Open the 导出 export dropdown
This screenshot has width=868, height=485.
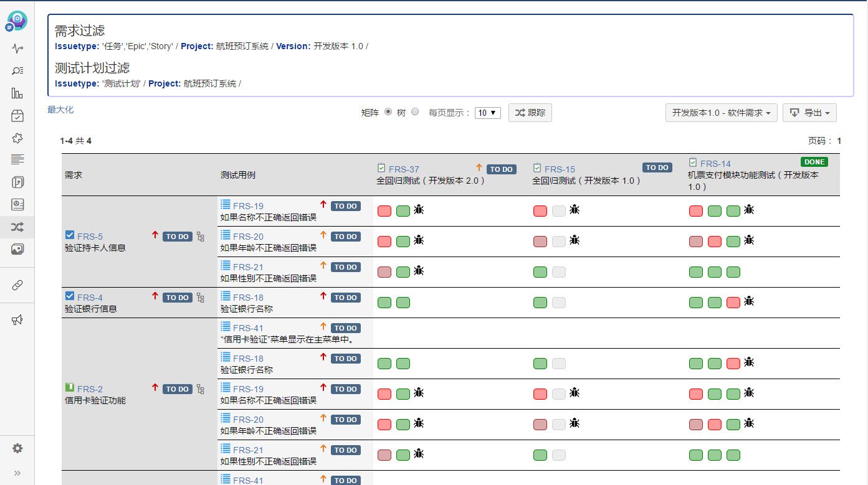tap(809, 113)
